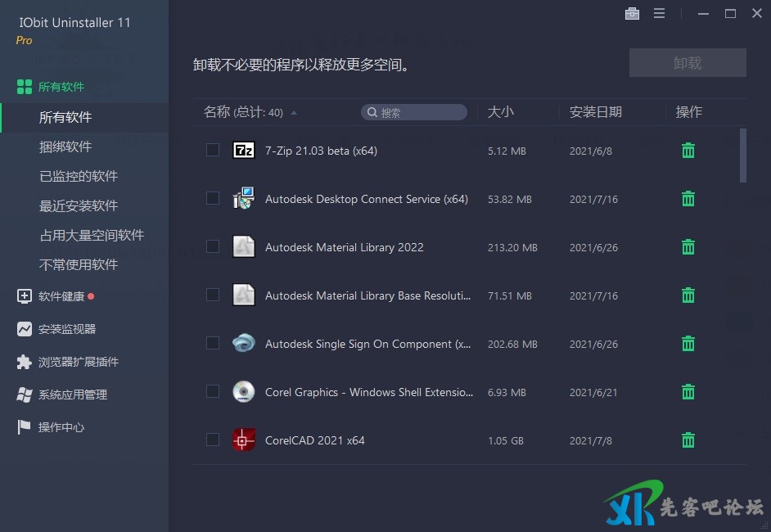The height and width of the screenshot is (532, 771).
Task: Click trash icon for Corel Graphics Shell Extension
Action: click(x=688, y=392)
